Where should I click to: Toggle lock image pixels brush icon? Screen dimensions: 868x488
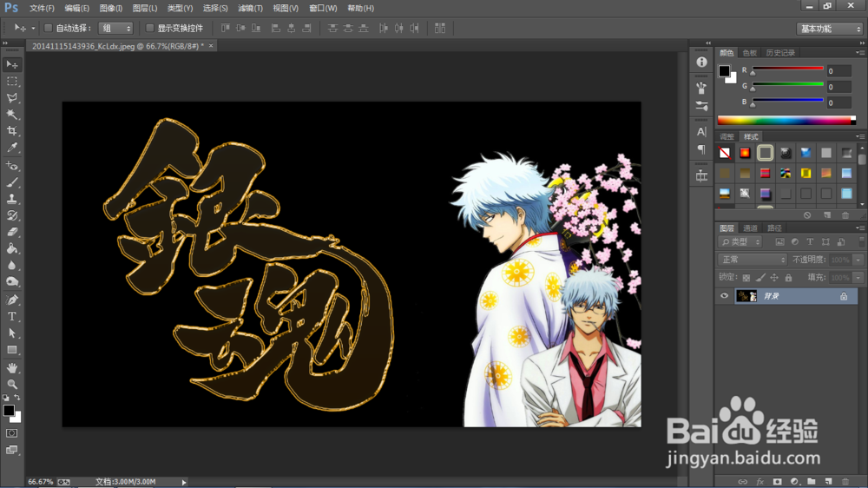click(760, 278)
